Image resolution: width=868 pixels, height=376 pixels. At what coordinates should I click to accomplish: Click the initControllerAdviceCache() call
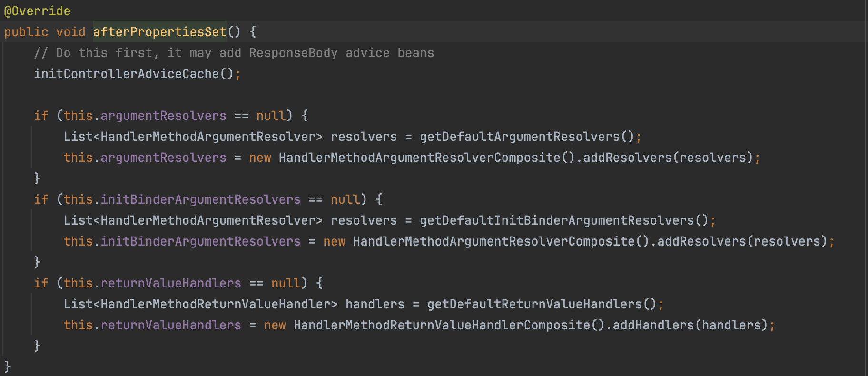(134, 74)
